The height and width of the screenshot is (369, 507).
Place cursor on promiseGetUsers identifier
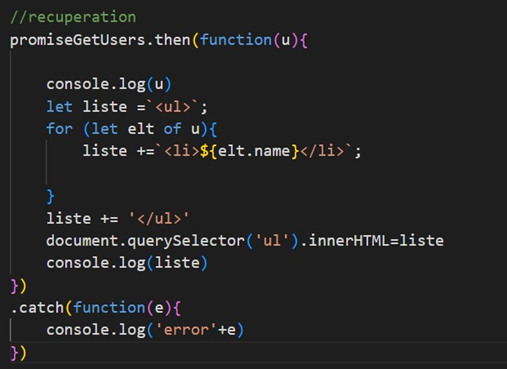pos(78,40)
